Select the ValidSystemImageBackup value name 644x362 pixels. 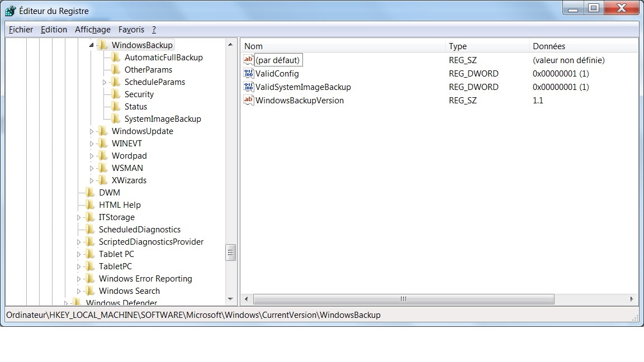[x=303, y=87]
